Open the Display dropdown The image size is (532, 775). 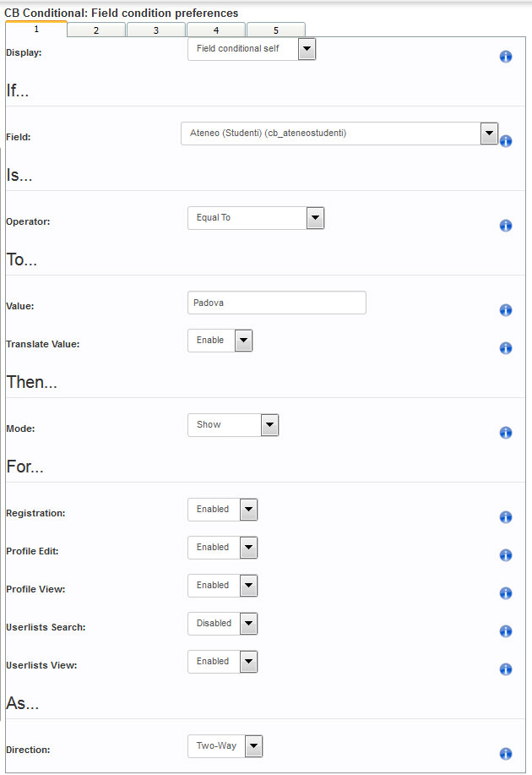coord(252,49)
